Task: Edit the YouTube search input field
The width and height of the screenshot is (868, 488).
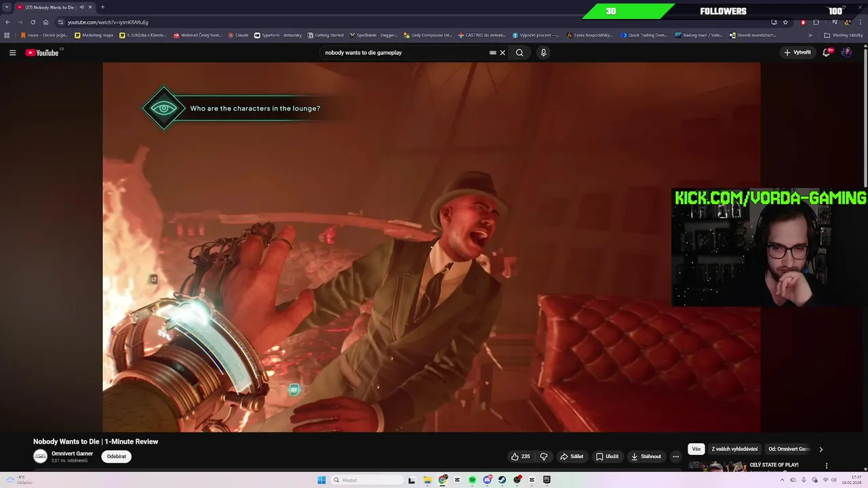Action: coord(404,52)
